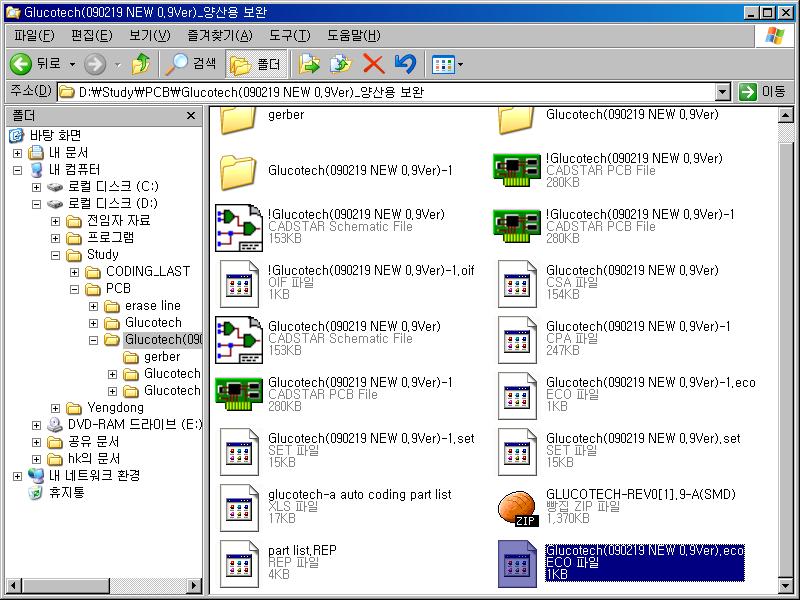Expand the address bar dropdown list
800x600 pixels.
(722, 92)
